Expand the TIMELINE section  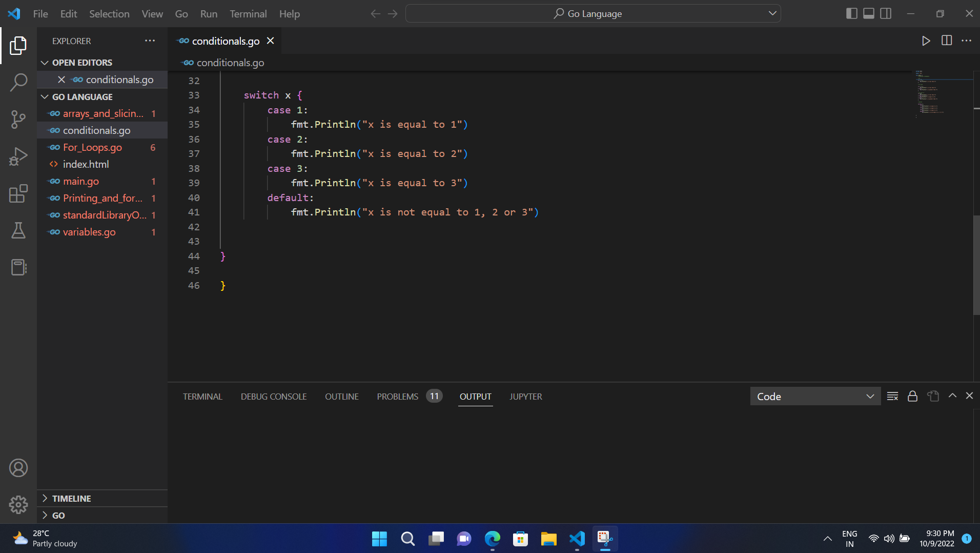(103, 498)
